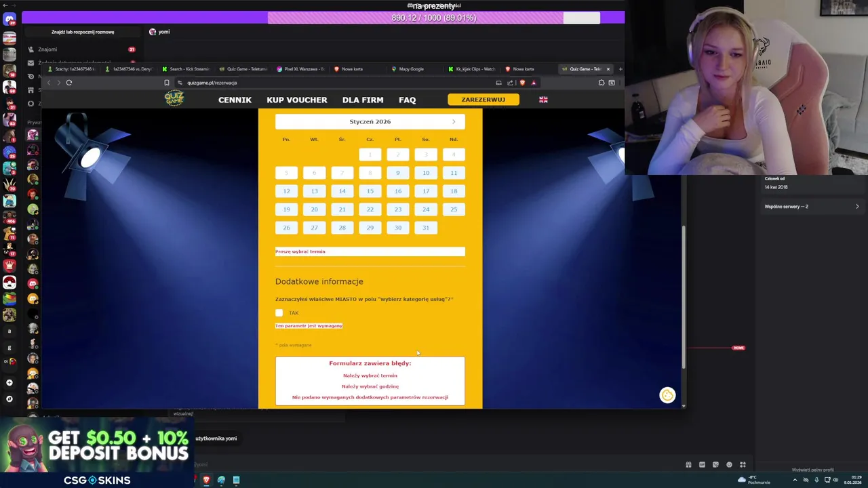Select day 24 in the calendar
Viewport: 868px width, 488px height.
point(426,209)
